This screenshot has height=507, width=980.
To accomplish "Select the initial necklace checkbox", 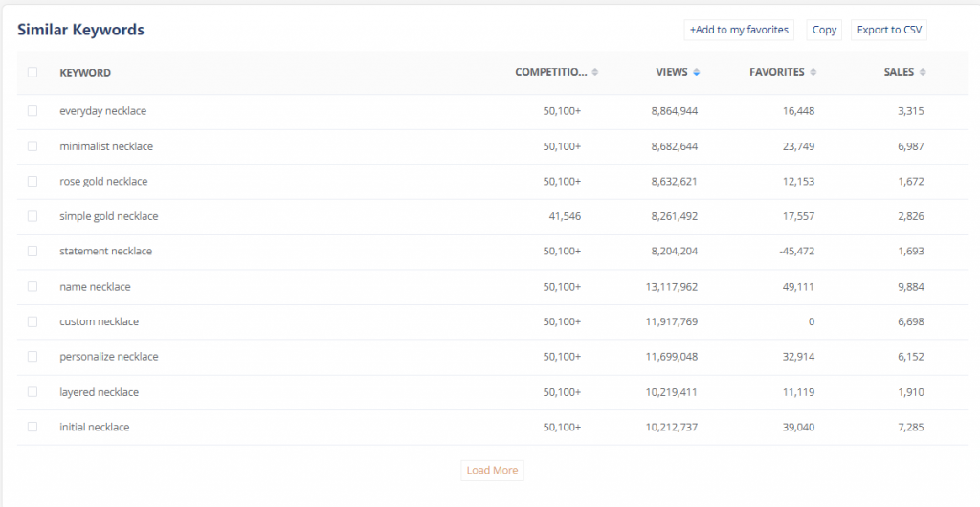I will (x=33, y=427).
